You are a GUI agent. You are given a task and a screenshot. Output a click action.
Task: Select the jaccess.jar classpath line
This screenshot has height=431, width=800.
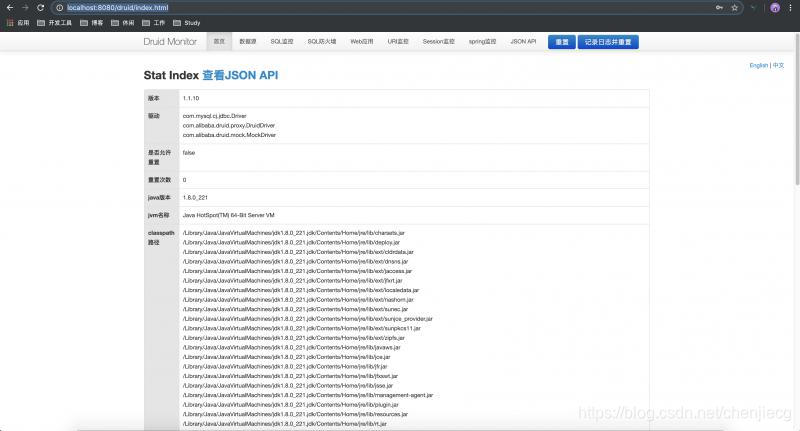[x=297, y=271]
